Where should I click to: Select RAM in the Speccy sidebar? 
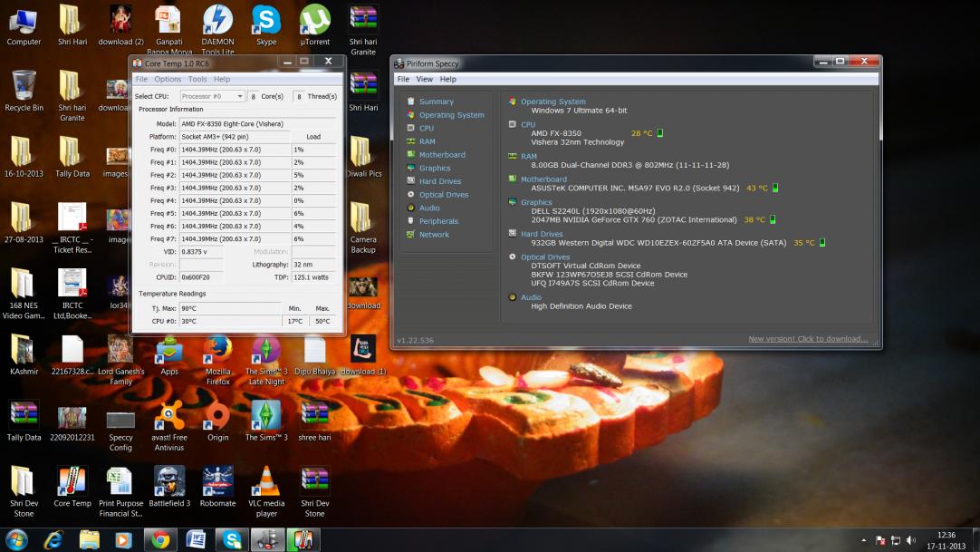[x=427, y=141]
